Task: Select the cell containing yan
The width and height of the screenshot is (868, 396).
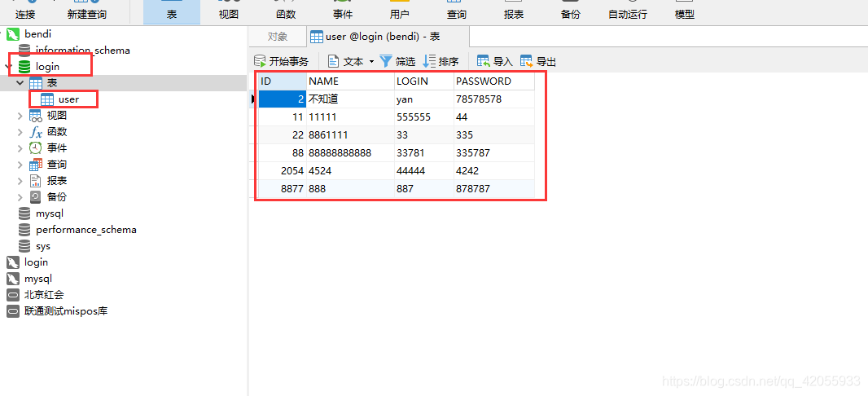Action: pyautogui.click(x=424, y=99)
